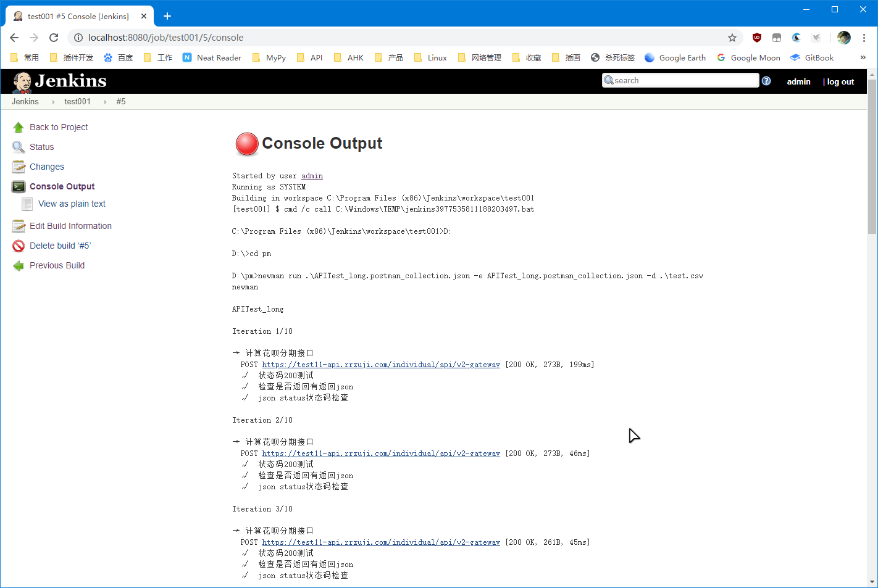Click the Changes notepad icon
The image size is (878, 588).
click(19, 167)
